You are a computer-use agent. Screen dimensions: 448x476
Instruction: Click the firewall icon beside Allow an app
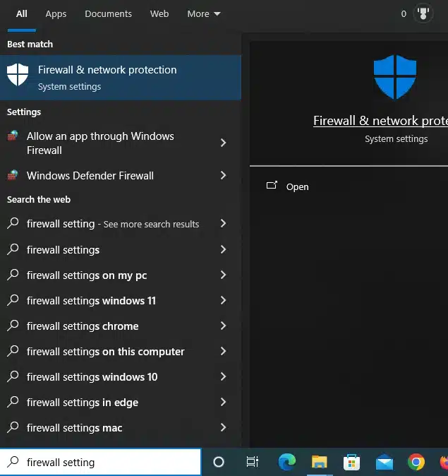pos(13,136)
